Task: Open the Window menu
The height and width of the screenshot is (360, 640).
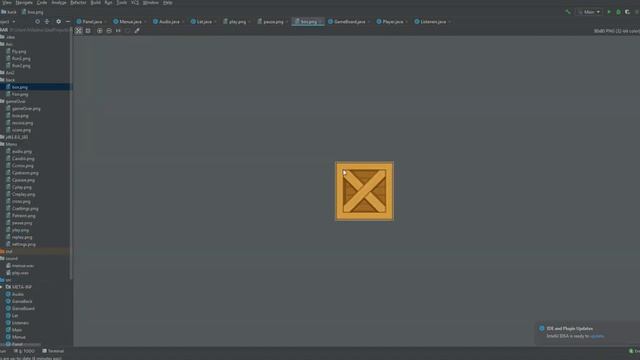Action: point(151,2)
